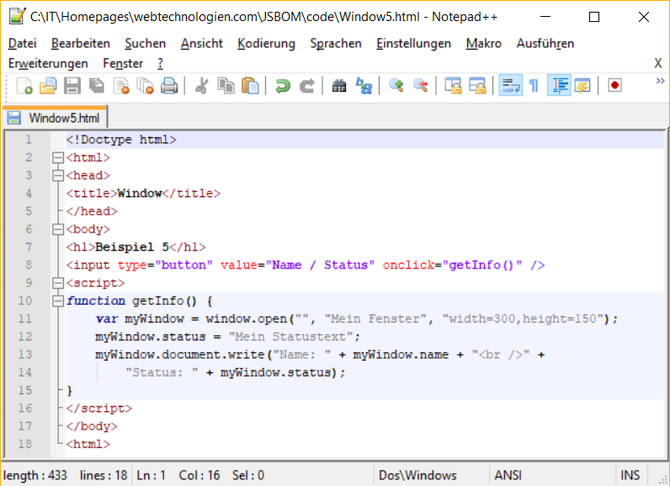Close all documents via toolbar icon
Screen dimensions: 670x486
pyautogui.click(x=145, y=86)
